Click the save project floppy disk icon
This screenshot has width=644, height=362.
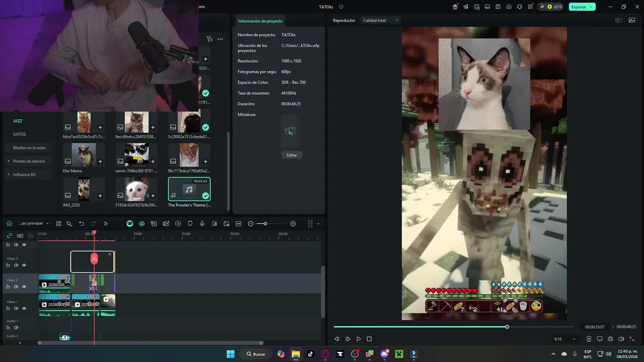click(498, 7)
